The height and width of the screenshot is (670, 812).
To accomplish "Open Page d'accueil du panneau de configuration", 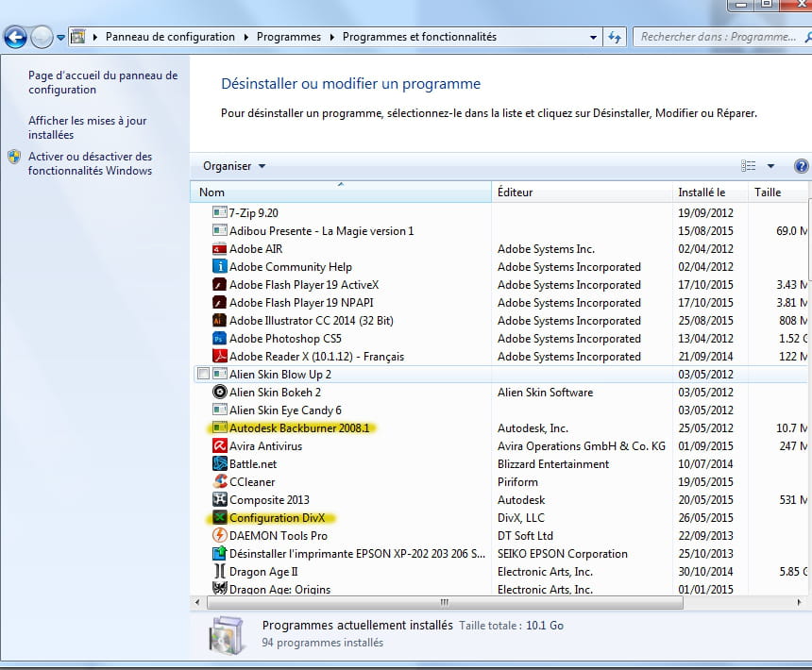I will click(103, 82).
